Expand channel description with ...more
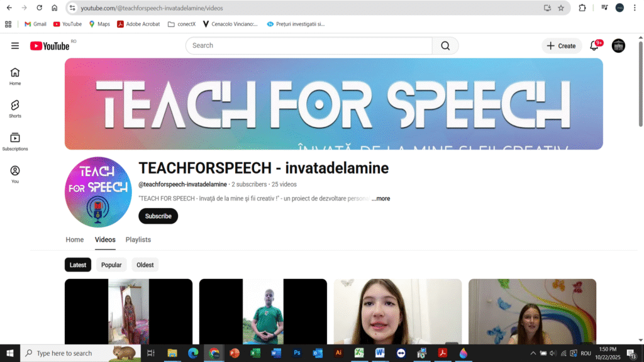This screenshot has height=362, width=644. [x=380, y=199]
